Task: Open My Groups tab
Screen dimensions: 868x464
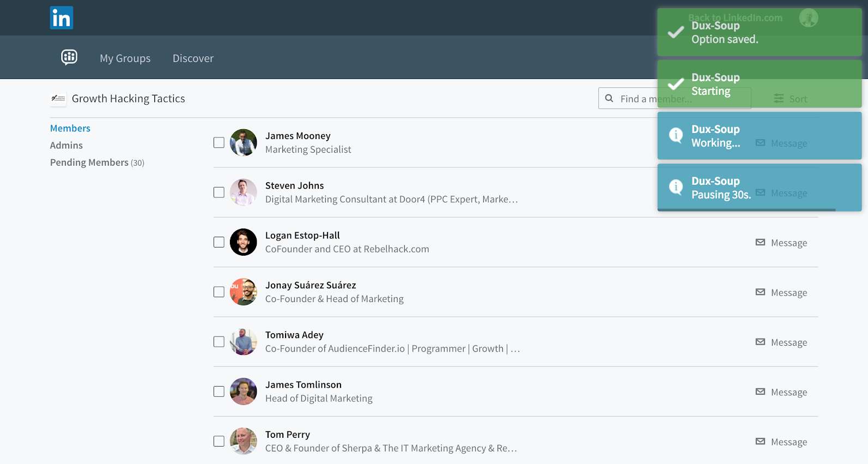Action: click(125, 58)
